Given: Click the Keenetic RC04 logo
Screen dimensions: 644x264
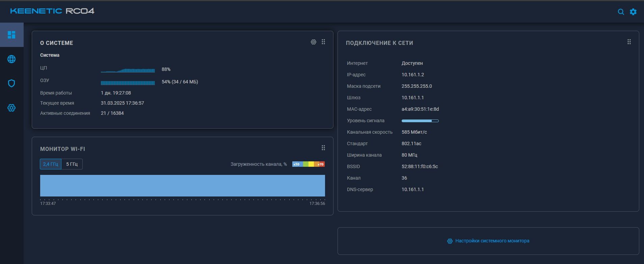Looking at the screenshot, I should [52, 11].
